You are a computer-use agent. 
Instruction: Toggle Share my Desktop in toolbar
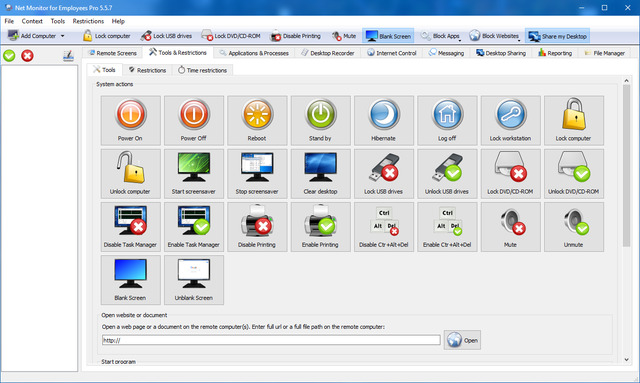557,36
